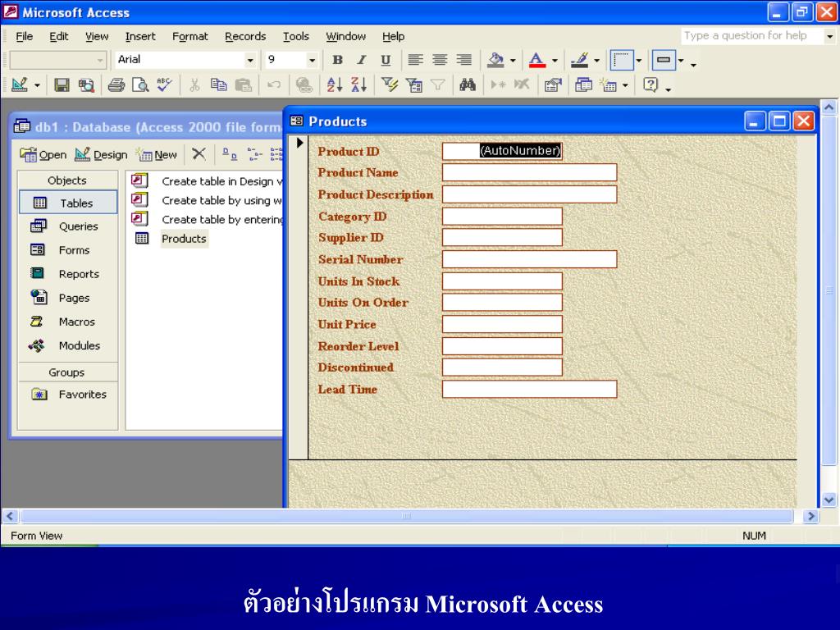Click the Find binoculars icon

pyautogui.click(x=467, y=84)
